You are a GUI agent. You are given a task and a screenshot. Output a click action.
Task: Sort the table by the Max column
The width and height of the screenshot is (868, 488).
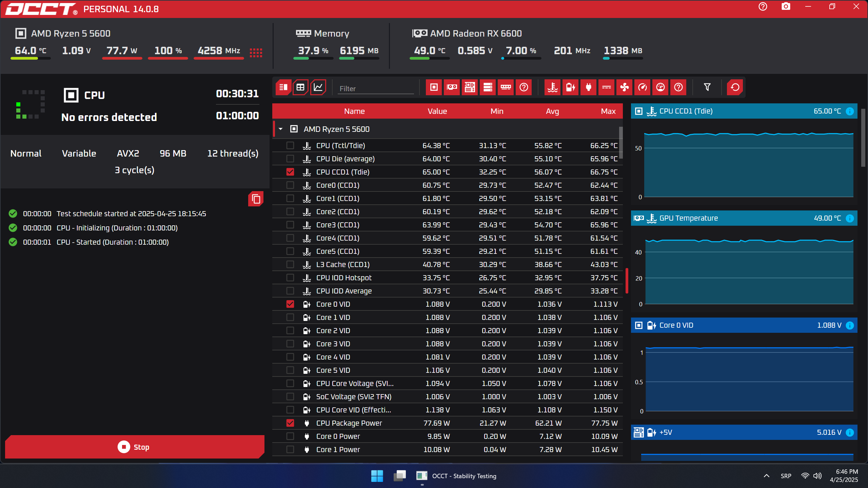click(608, 111)
